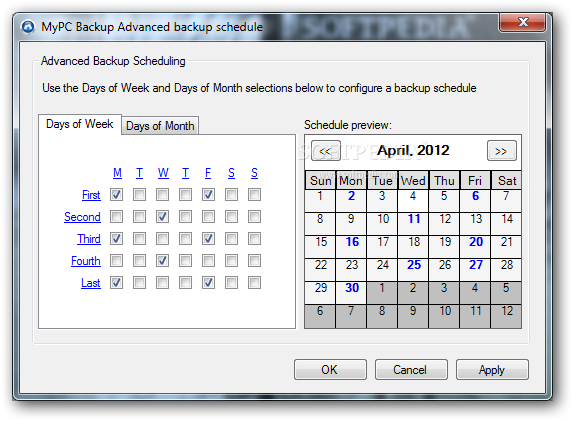Viewport: 573px width, 421px height.
Task: Click the First row link
Action: pos(91,195)
